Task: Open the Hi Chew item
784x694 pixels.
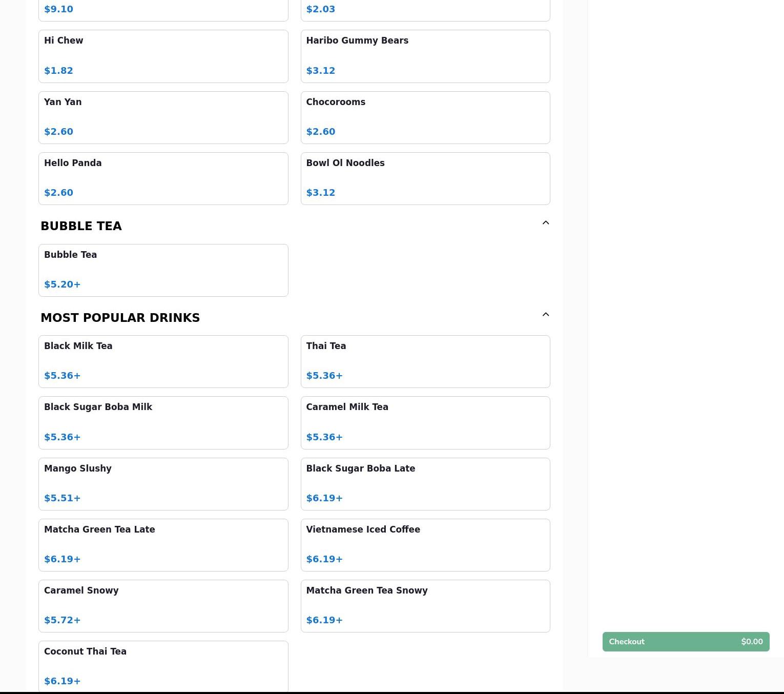Action: coord(163,56)
